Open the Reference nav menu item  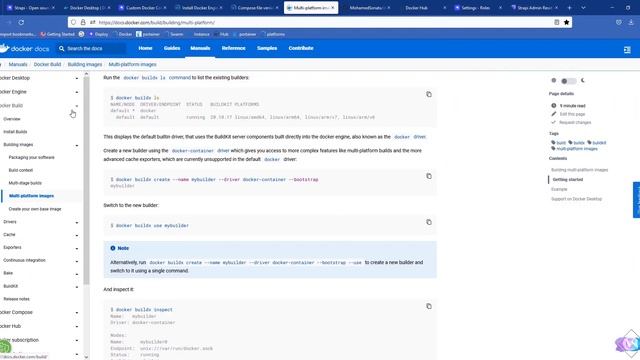[x=233, y=48]
